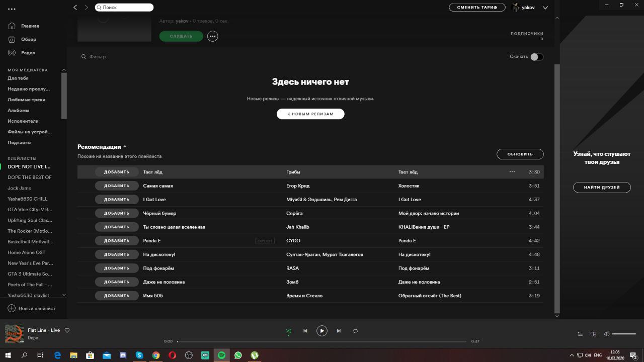Go back with the left arrow

coord(75,8)
